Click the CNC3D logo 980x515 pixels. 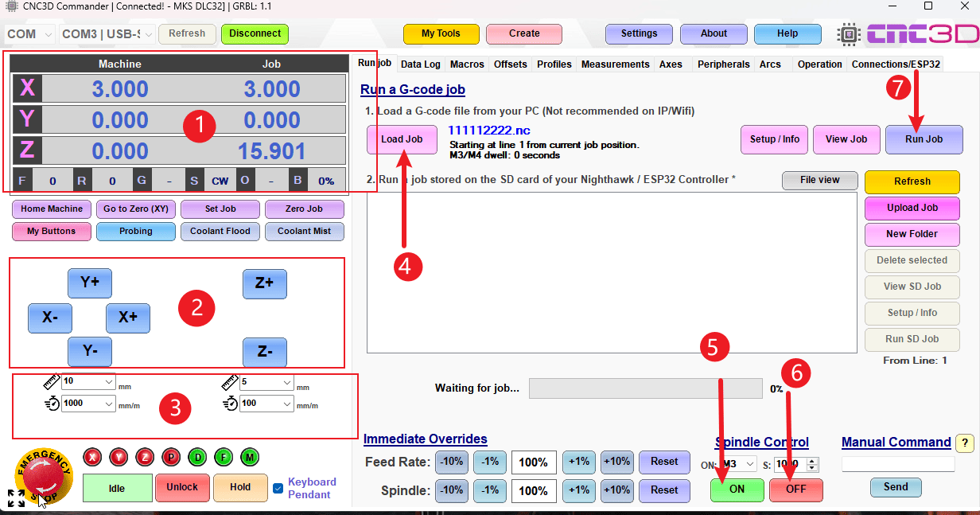tap(908, 33)
